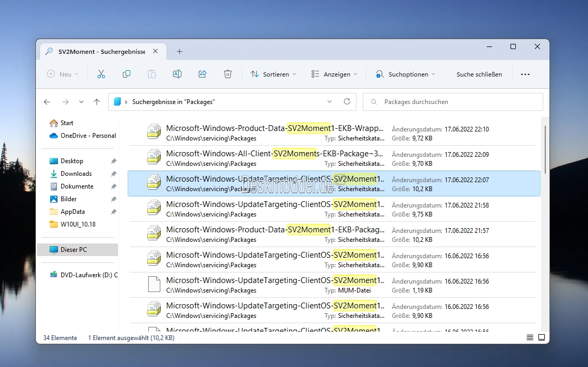This screenshot has height=367, width=588.
Task: Open the W10UI_10.18 folder in sidebar
Action: (x=78, y=224)
